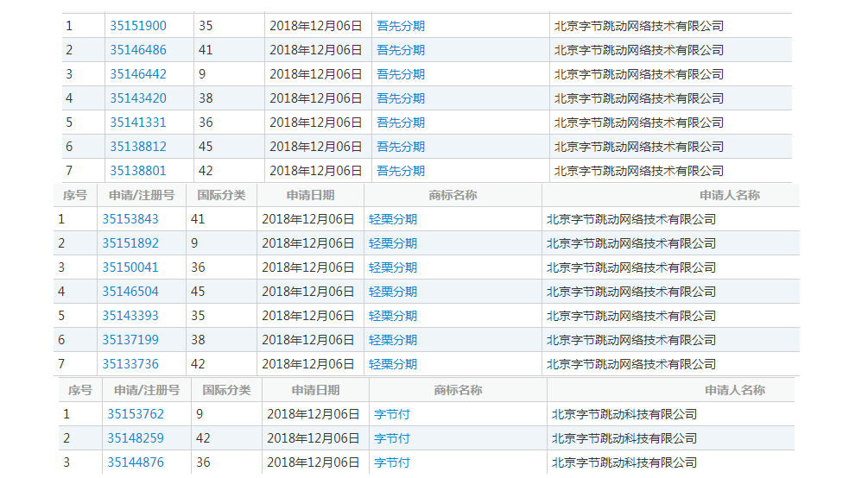868x478 pixels.
Task: Open 吾先分期 link beside number 35141331
Action: [401, 123]
